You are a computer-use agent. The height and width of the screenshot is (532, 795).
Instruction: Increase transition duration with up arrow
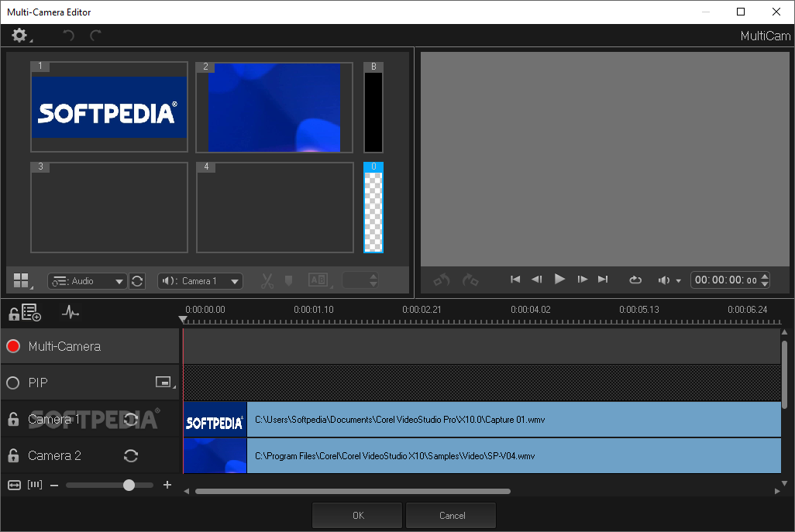[373, 276]
